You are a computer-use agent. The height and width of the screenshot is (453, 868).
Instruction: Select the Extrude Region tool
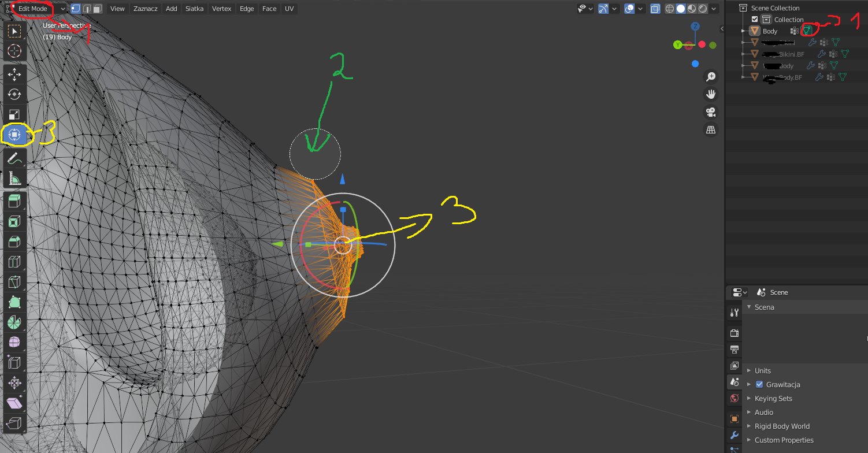pyautogui.click(x=14, y=200)
